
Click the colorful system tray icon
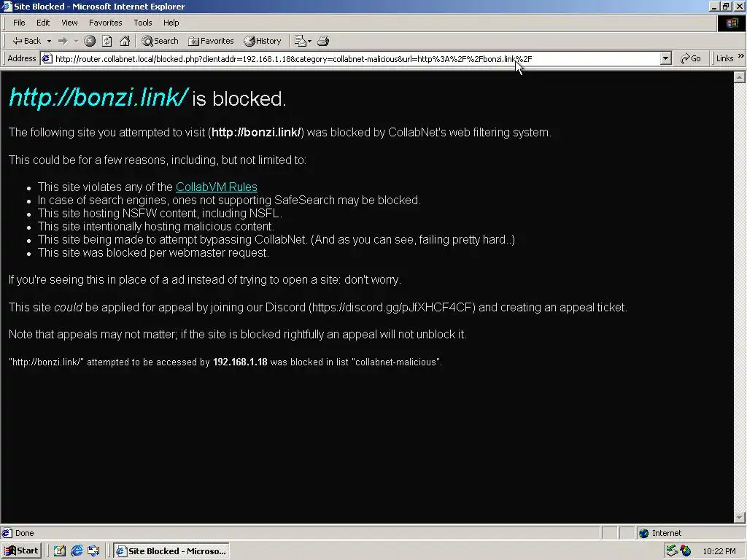(686, 551)
